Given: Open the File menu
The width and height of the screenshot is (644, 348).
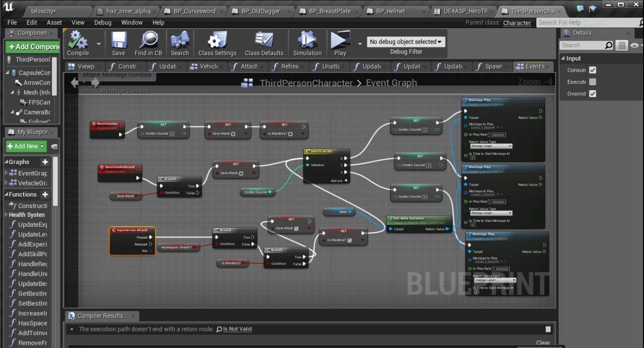Looking at the screenshot, I should click(12, 23).
